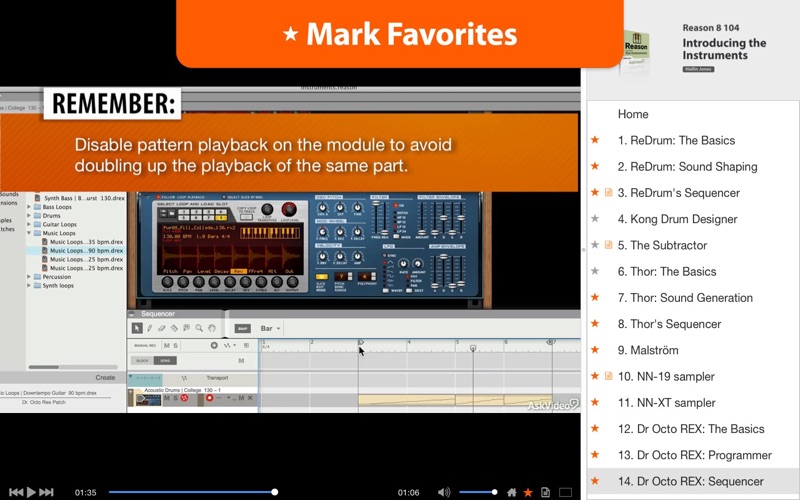Select the Hand tool in Sequencer toolbar
The image size is (800, 500).
click(x=212, y=328)
